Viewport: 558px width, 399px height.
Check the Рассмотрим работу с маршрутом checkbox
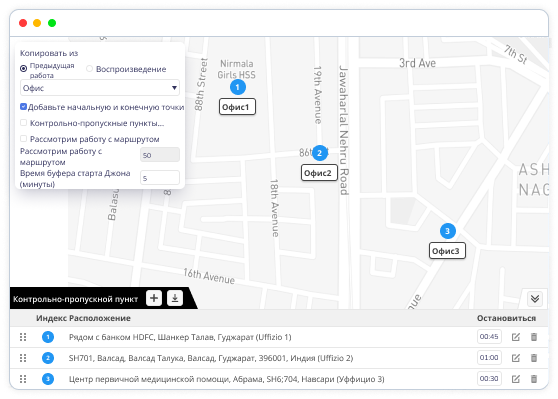23,138
